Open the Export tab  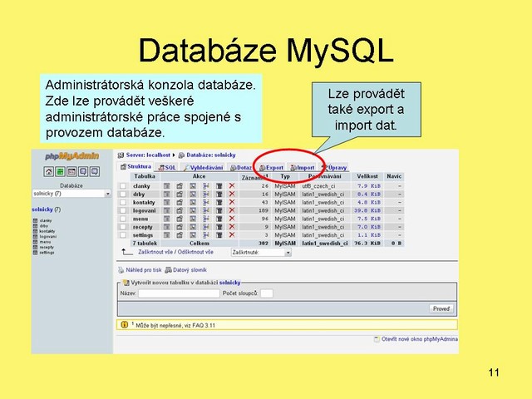(x=272, y=168)
